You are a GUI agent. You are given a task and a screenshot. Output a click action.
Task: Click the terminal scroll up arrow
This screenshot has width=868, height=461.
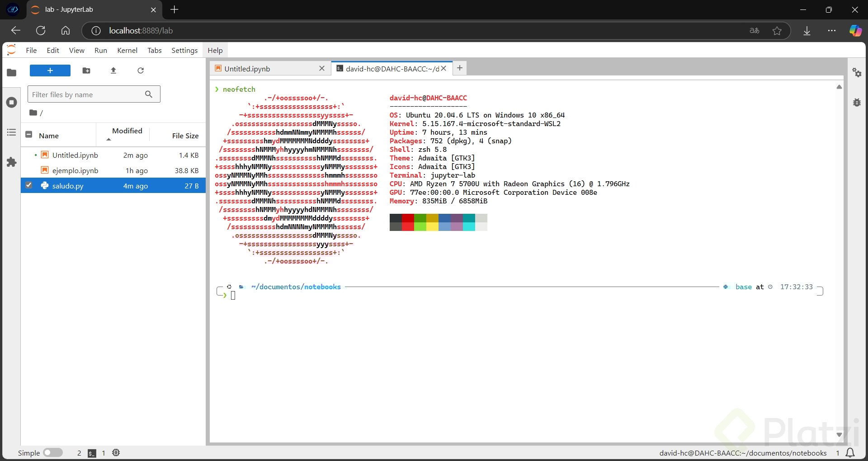839,87
